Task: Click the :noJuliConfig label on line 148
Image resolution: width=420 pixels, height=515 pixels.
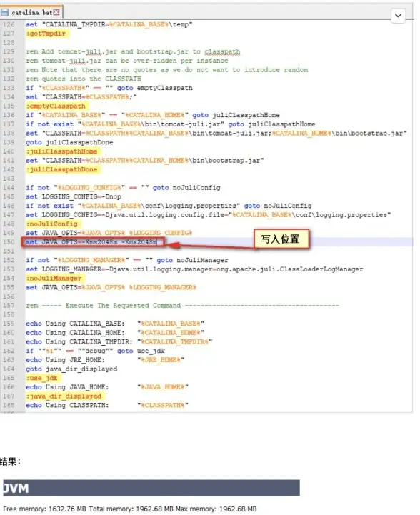Action: tap(52, 224)
